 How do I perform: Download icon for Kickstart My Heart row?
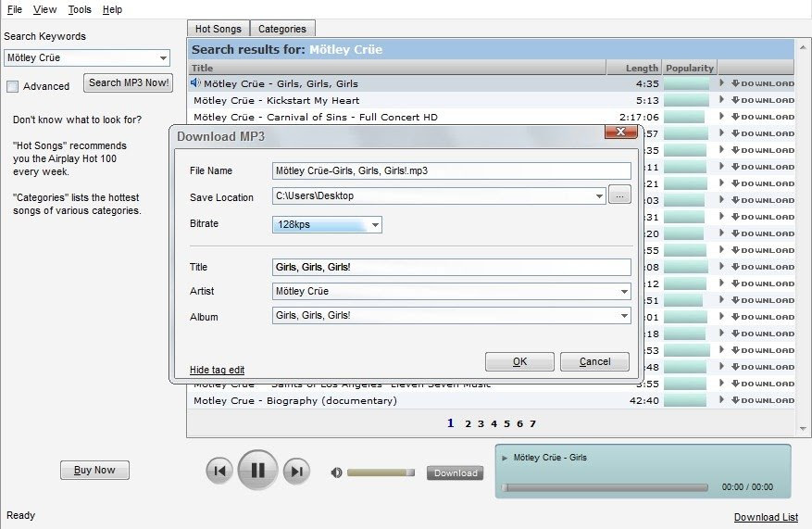tap(762, 100)
